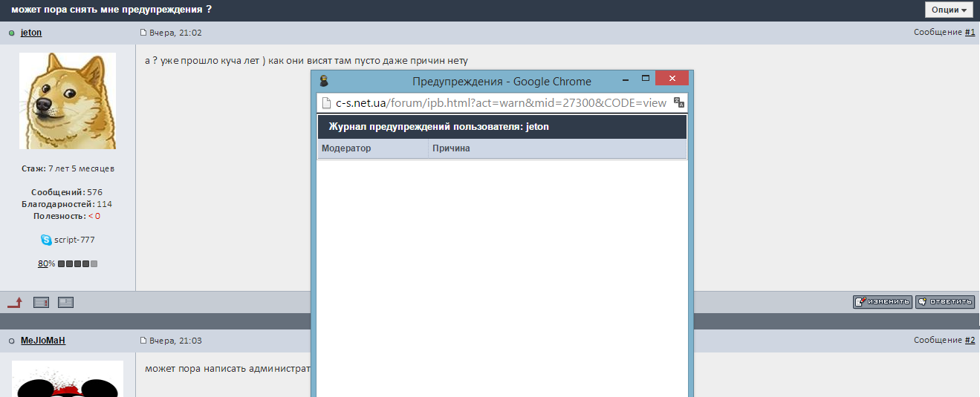Open the Опции dropdown menu
Screen dimensions: 980x397
coord(949,10)
